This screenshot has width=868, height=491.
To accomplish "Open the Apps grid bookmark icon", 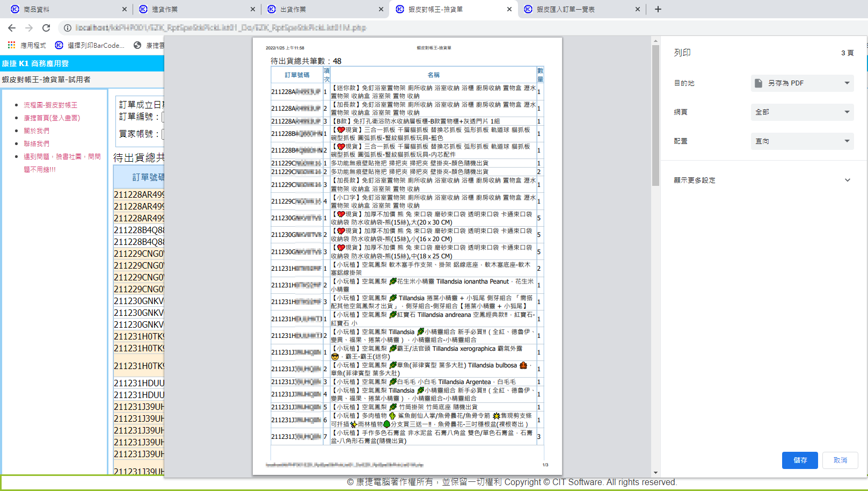I will (11, 45).
